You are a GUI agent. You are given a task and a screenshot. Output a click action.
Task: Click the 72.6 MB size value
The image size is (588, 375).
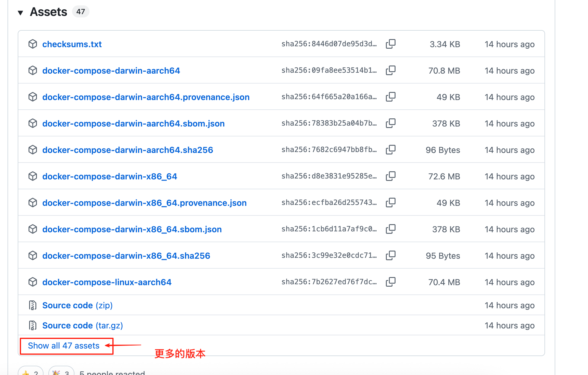(x=444, y=176)
